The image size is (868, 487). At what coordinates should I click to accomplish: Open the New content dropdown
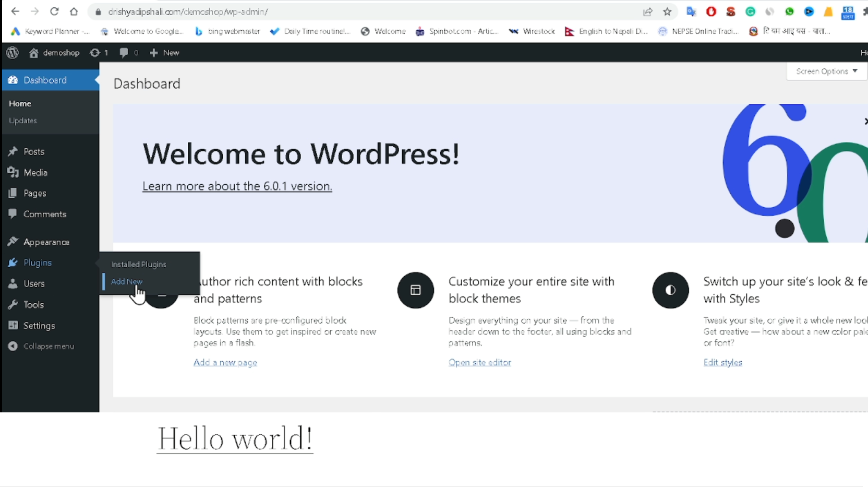point(164,53)
